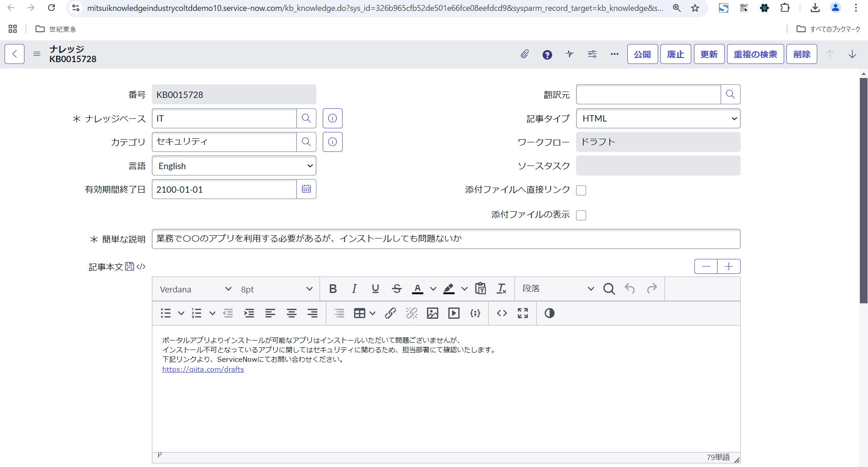The image size is (868, 467).
Task: Click the 公開 publish button
Action: (x=642, y=54)
